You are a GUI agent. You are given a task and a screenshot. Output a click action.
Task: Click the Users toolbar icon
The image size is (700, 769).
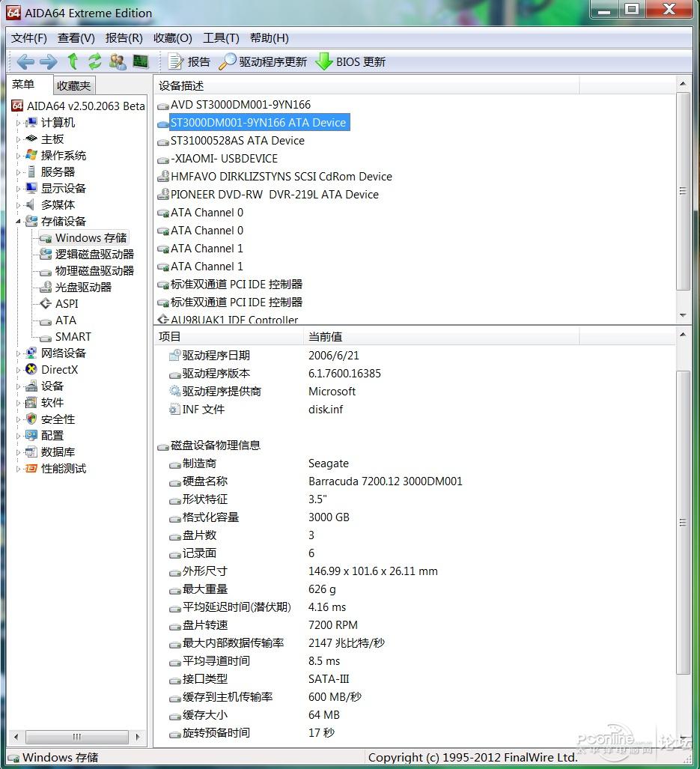coord(118,62)
